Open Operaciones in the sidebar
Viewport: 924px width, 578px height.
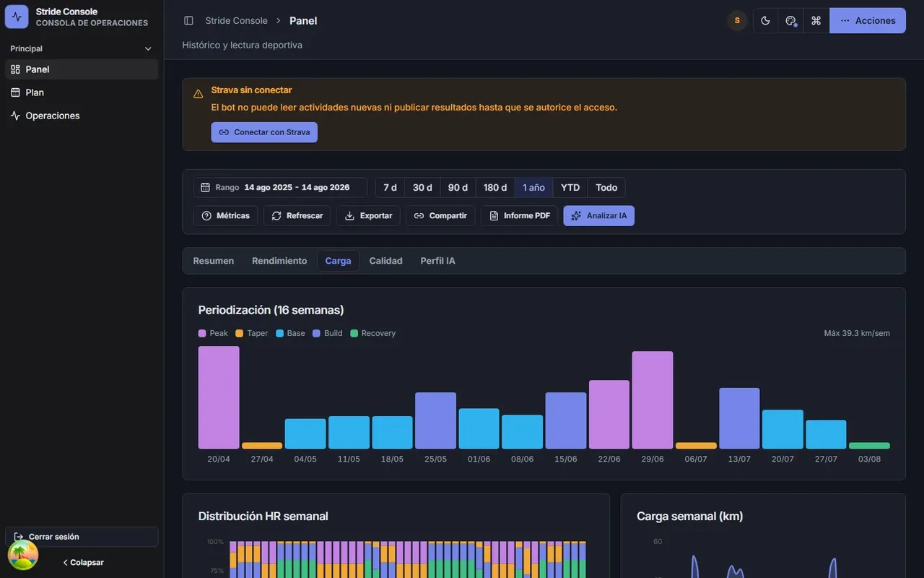pos(82,116)
